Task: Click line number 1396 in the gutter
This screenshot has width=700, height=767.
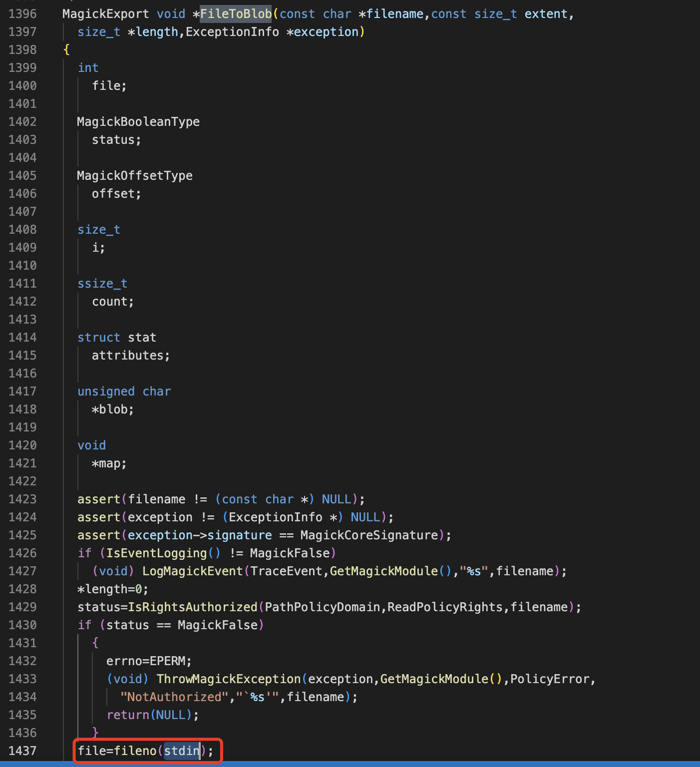Action: 22,14
